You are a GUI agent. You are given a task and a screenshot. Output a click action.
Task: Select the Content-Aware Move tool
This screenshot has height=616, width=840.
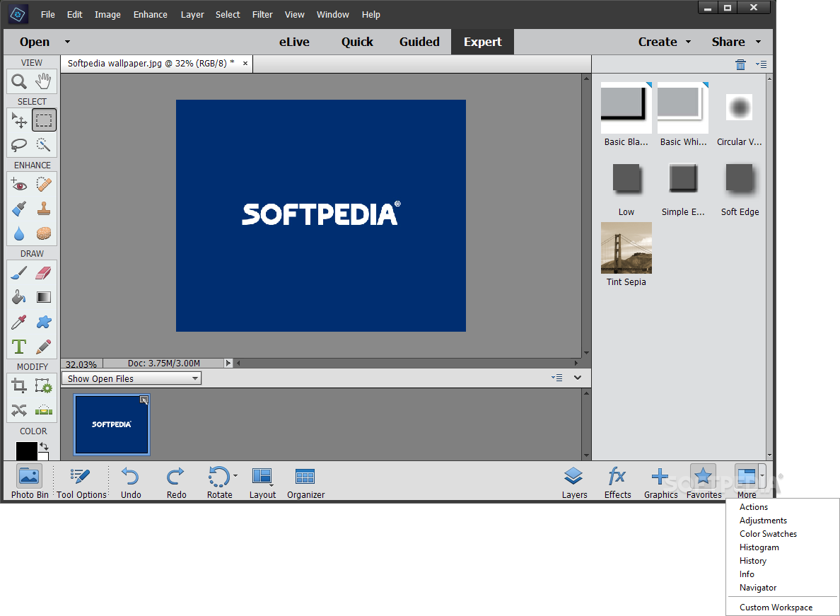pyautogui.click(x=19, y=410)
